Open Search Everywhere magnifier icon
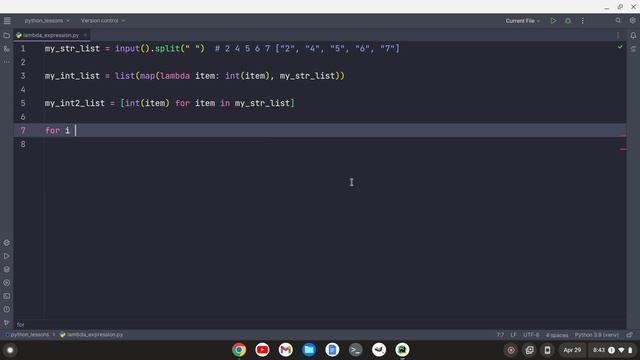Screen dimensions: 640x360 click(x=618, y=20)
